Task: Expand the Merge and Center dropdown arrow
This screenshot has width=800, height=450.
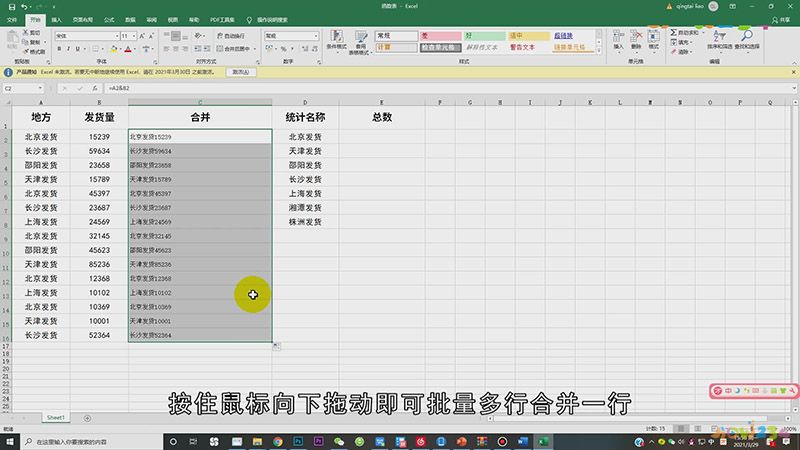Action: 254,48
